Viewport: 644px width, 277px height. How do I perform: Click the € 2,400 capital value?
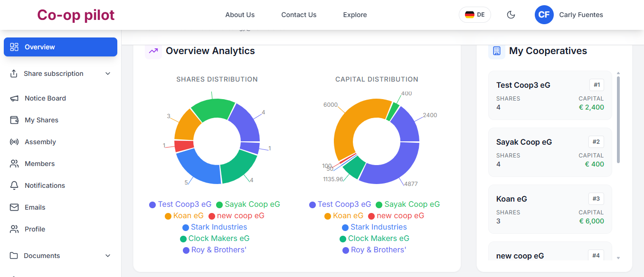coord(591,107)
